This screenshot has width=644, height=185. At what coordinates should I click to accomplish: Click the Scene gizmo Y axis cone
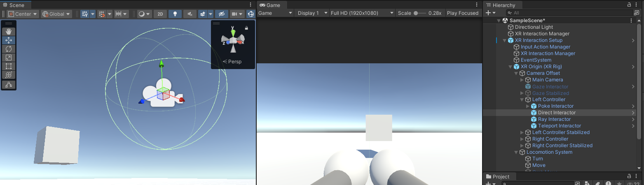coord(233,33)
